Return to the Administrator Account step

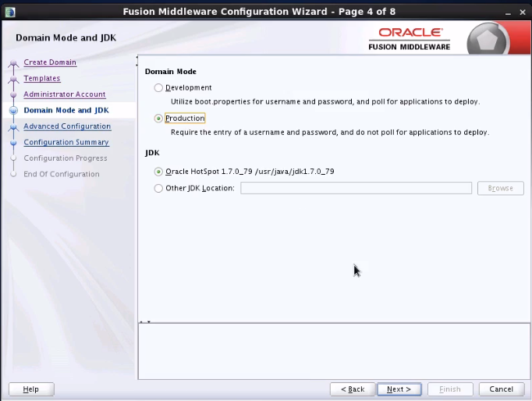(x=65, y=94)
